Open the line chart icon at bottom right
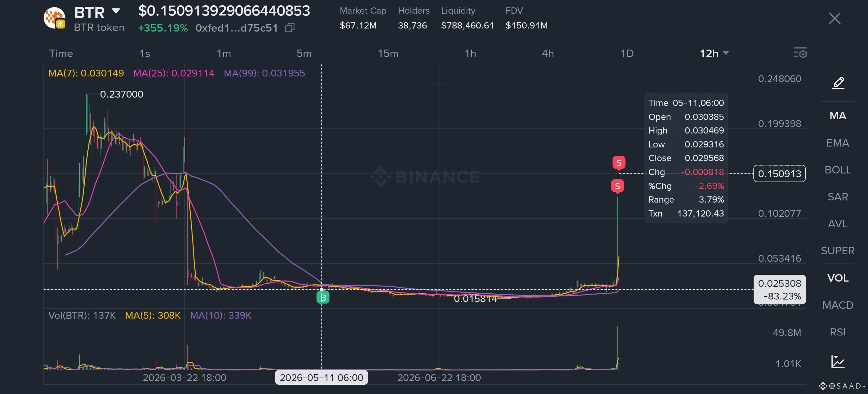The height and width of the screenshot is (394, 868). point(838,362)
